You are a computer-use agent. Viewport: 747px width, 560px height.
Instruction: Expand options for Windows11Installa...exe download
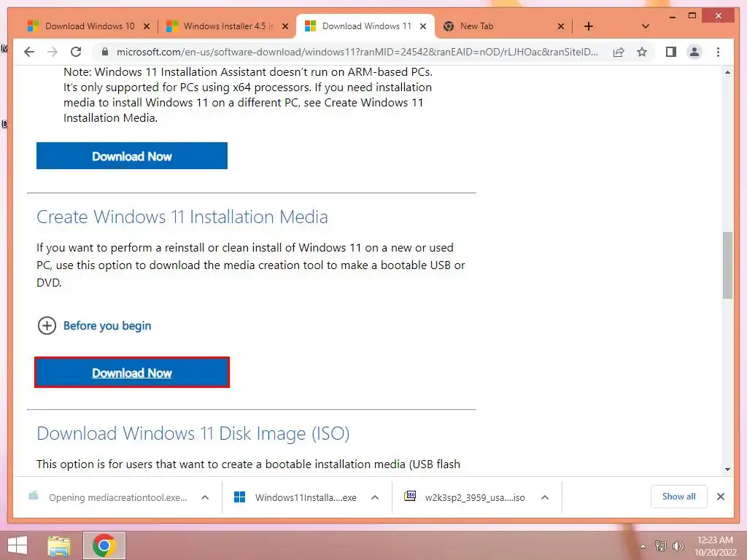pyautogui.click(x=375, y=497)
